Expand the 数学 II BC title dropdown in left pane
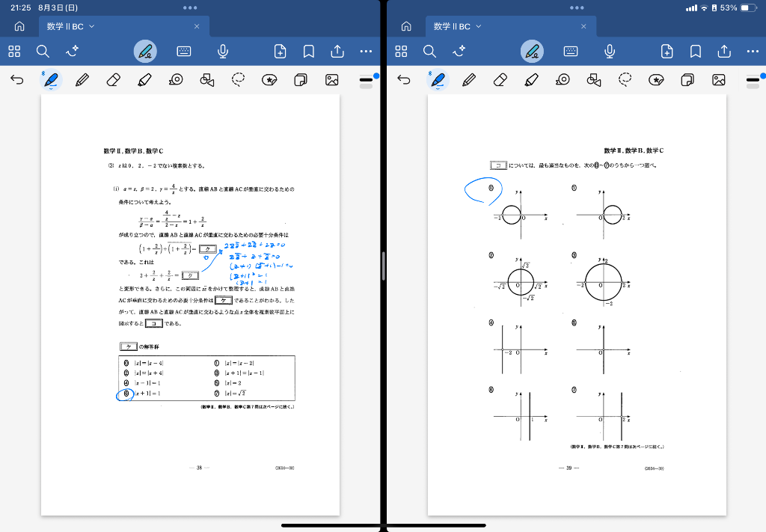Image resolution: width=766 pixels, height=532 pixels. pos(92,26)
